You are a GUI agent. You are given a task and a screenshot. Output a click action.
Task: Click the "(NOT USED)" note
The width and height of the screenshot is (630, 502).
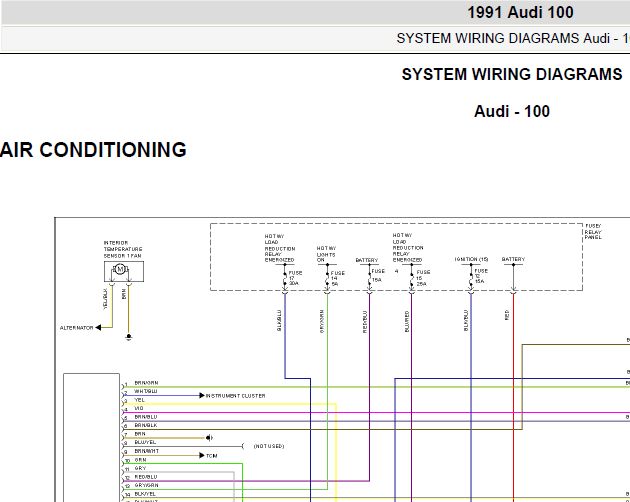click(x=269, y=446)
